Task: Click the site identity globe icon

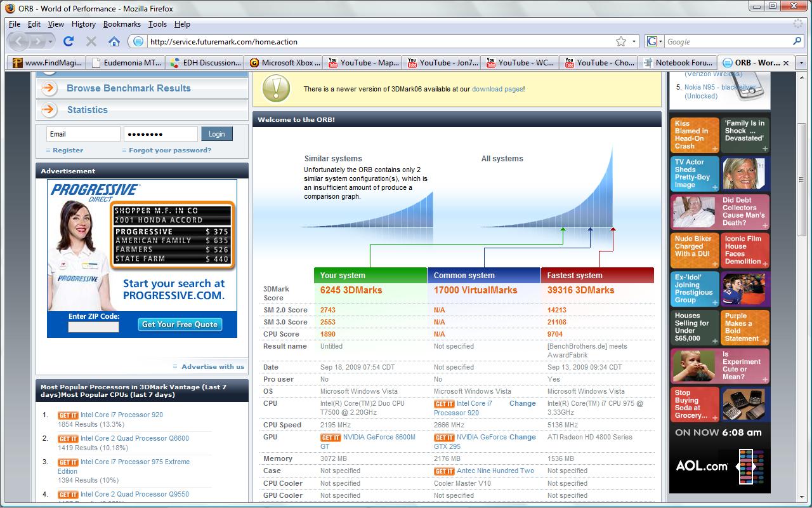Action: pos(137,41)
